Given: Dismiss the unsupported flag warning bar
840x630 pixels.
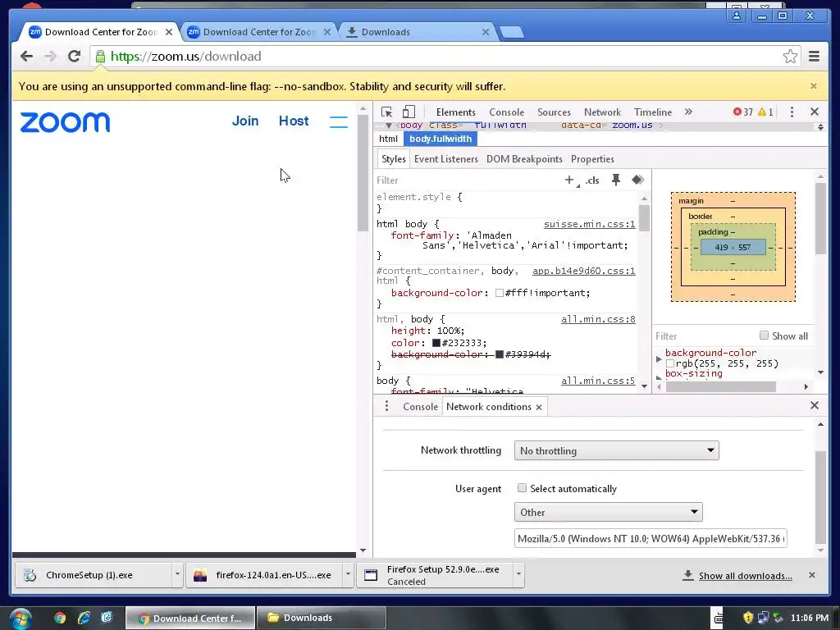Looking at the screenshot, I should [x=814, y=86].
